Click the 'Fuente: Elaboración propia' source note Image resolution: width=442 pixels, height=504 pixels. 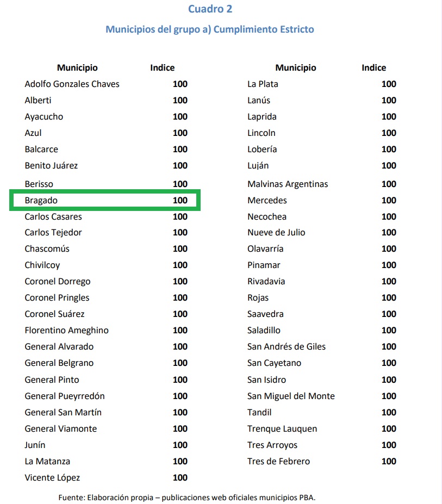click(x=186, y=497)
